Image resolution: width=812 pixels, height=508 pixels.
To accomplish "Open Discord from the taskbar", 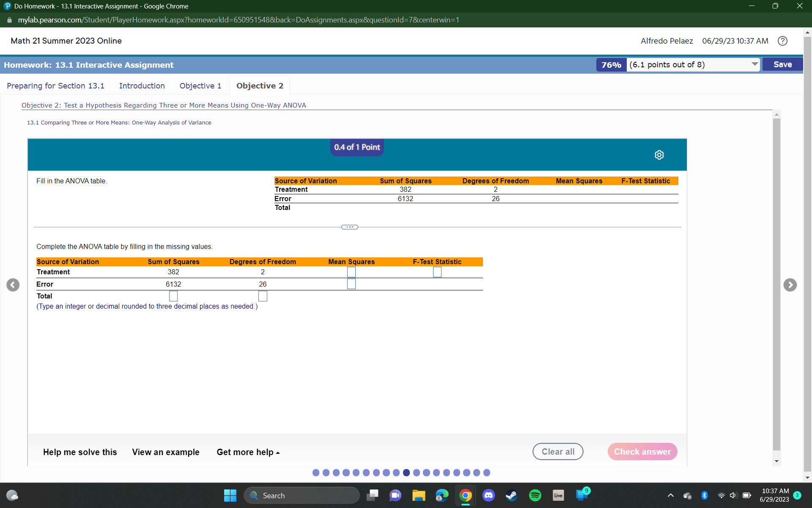I will [488, 495].
